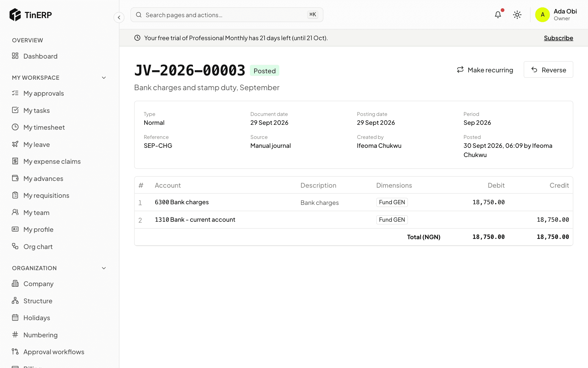The image size is (588, 368).
Task: Go to Dashboard page
Action: [x=59, y=56]
